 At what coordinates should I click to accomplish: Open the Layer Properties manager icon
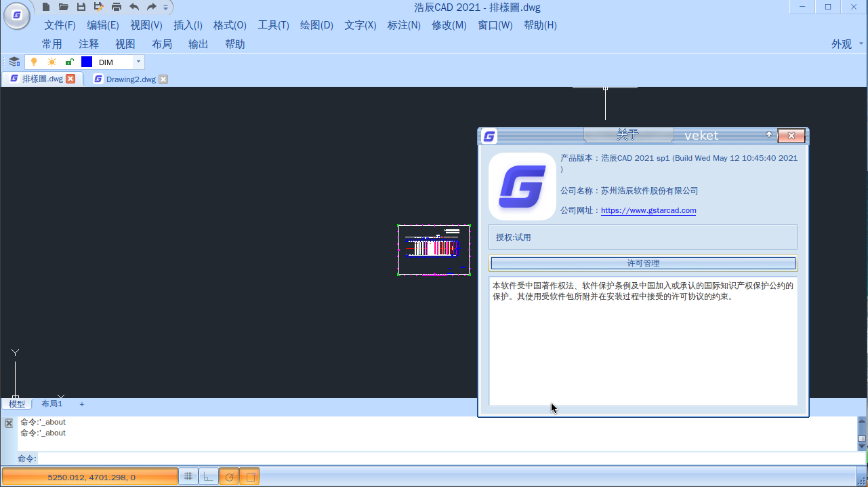point(14,62)
